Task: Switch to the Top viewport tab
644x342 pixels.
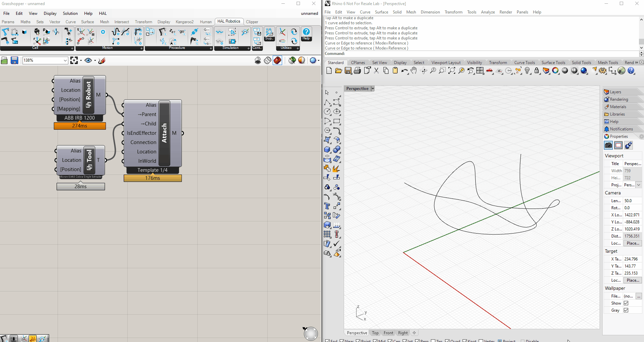Action: pos(375,333)
